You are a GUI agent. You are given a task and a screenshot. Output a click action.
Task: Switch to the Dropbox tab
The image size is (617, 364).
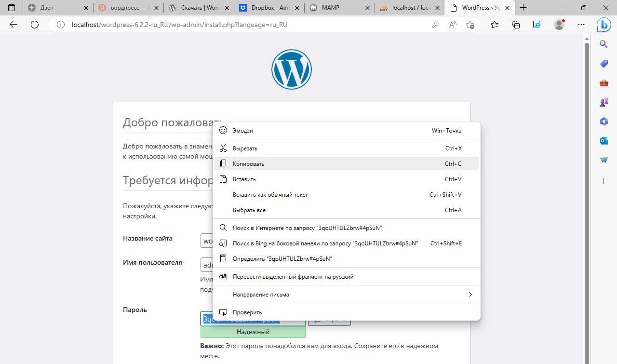270,8
